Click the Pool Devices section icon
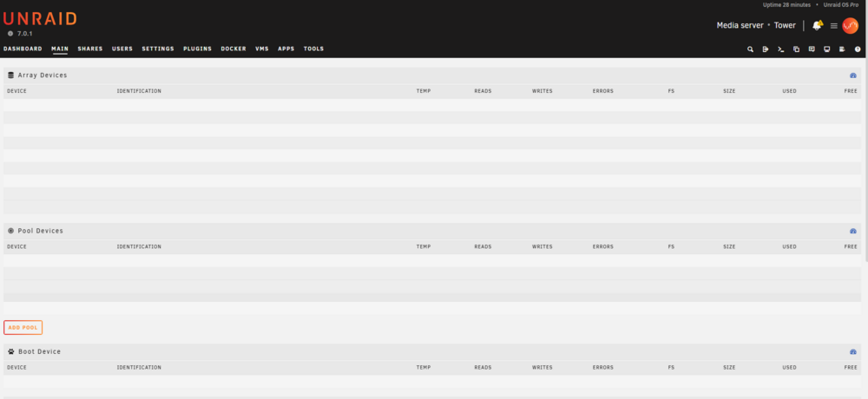 tap(10, 231)
